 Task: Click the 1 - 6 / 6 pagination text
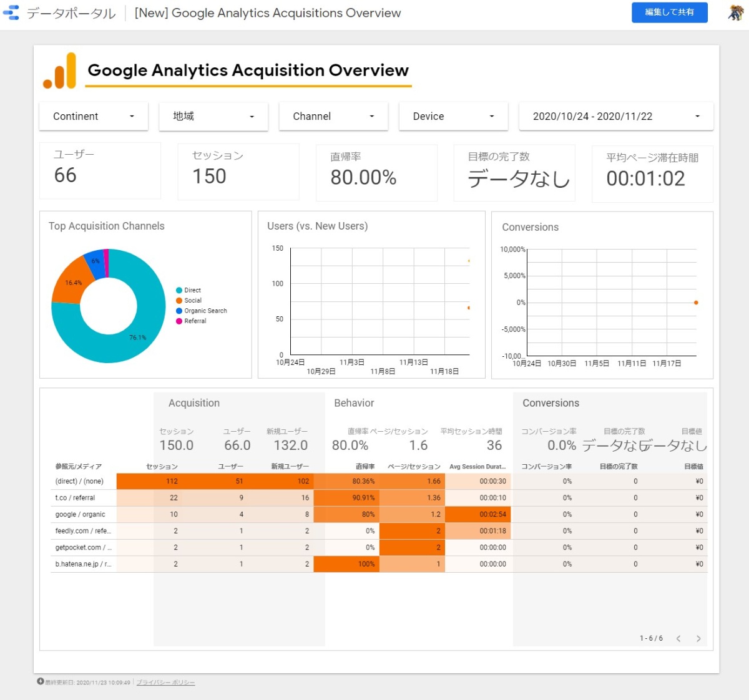point(651,638)
